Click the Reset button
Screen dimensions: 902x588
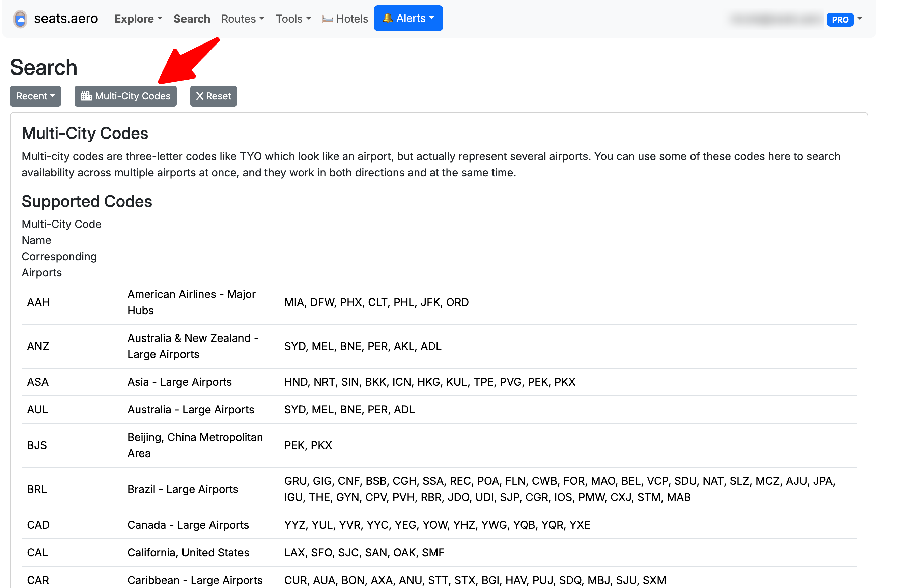click(214, 96)
